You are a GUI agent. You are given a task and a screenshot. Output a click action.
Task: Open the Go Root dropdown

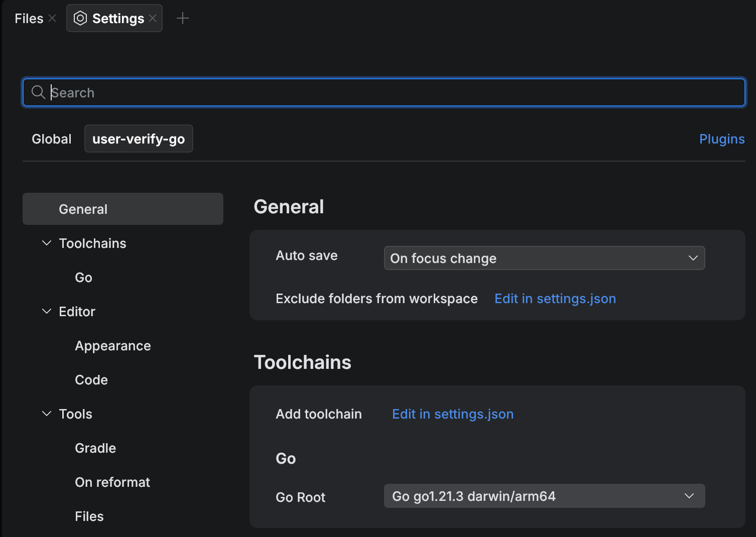(x=544, y=496)
